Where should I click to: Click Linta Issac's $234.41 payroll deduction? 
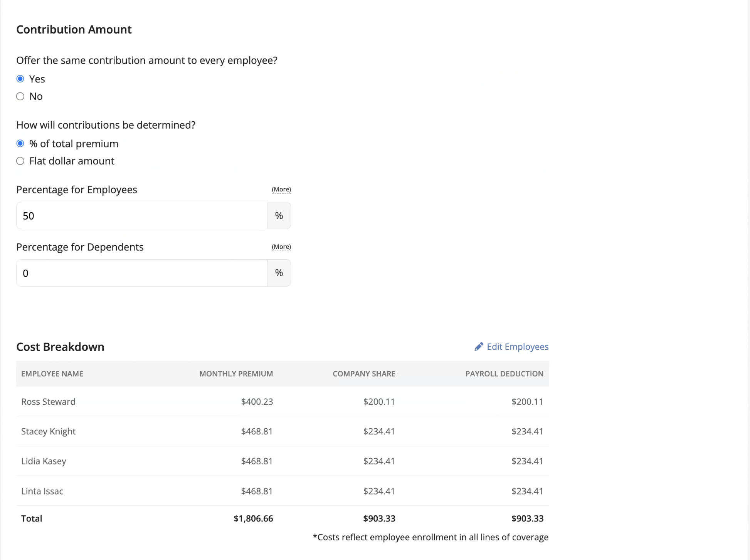527,491
